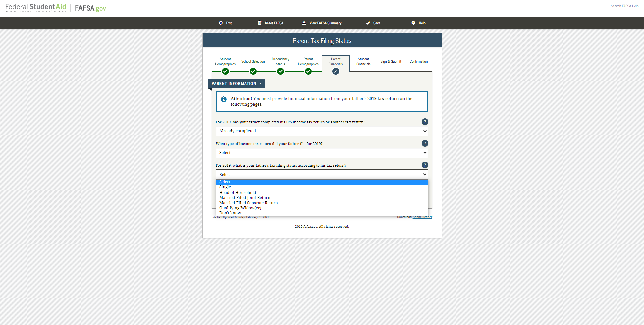Viewport: 644px width, 325px height.
Task: Click the pencil icon under Parent Financials
Action: pos(336,71)
